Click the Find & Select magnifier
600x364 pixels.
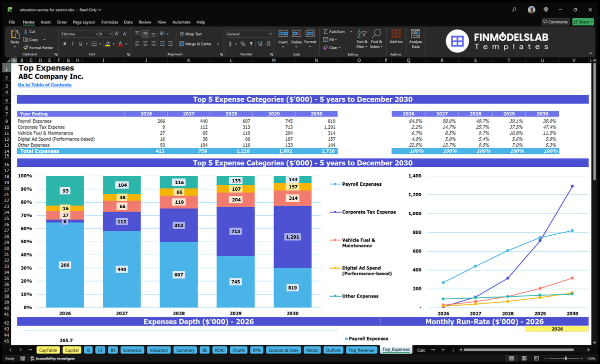[x=376, y=33]
